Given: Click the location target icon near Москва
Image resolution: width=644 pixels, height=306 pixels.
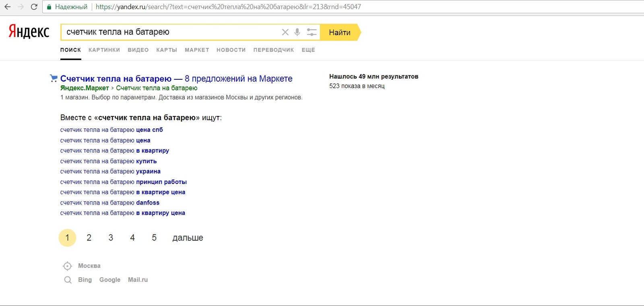Looking at the screenshot, I should coord(67,266).
